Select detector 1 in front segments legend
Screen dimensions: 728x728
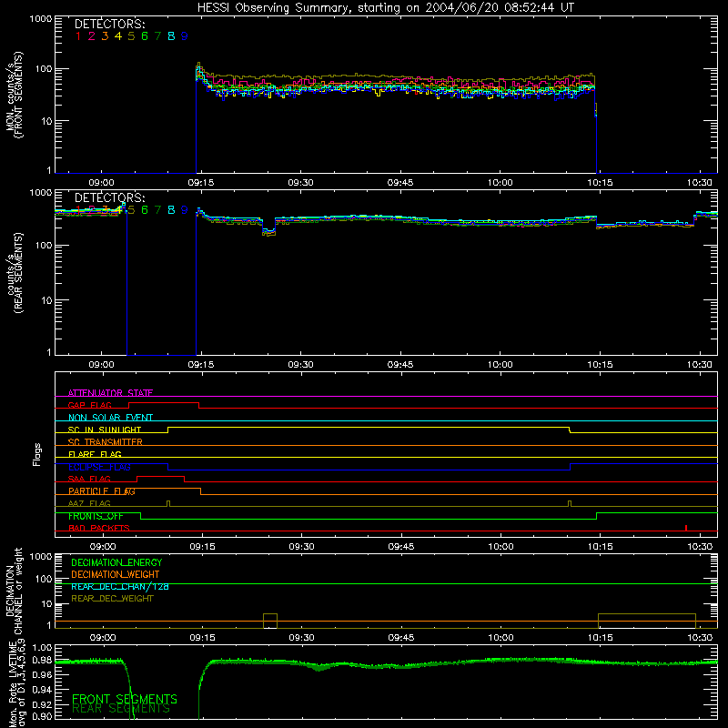point(78,36)
